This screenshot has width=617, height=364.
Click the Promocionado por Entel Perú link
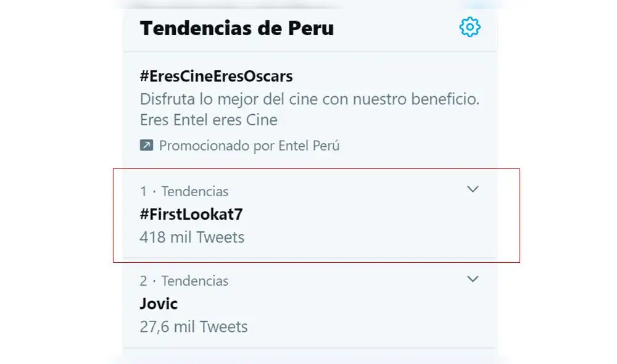(x=249, y=146)
